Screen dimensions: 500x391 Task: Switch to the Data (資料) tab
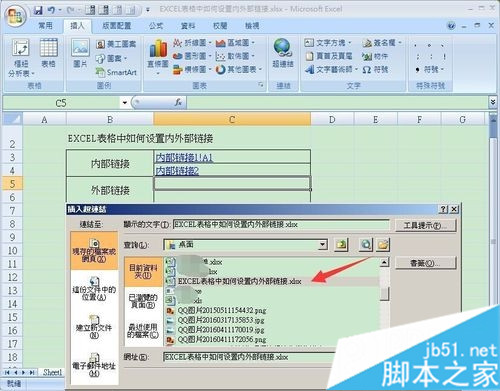click(188, 26)
